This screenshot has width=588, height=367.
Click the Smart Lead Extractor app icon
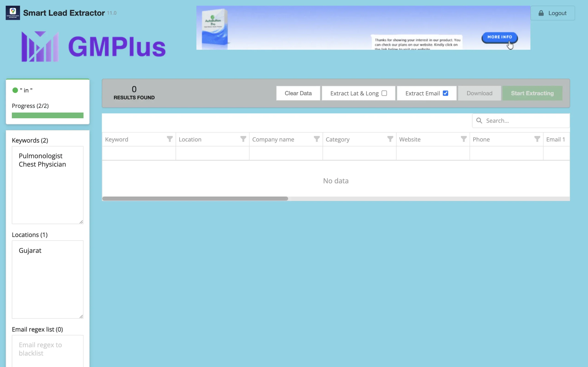(x=13, y=12)
